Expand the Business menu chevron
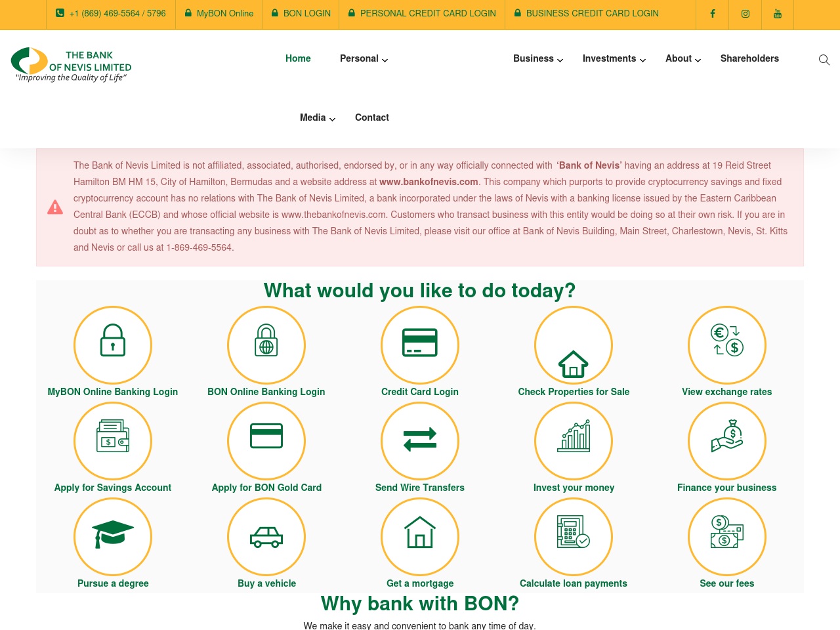 (x=560, y=60)
